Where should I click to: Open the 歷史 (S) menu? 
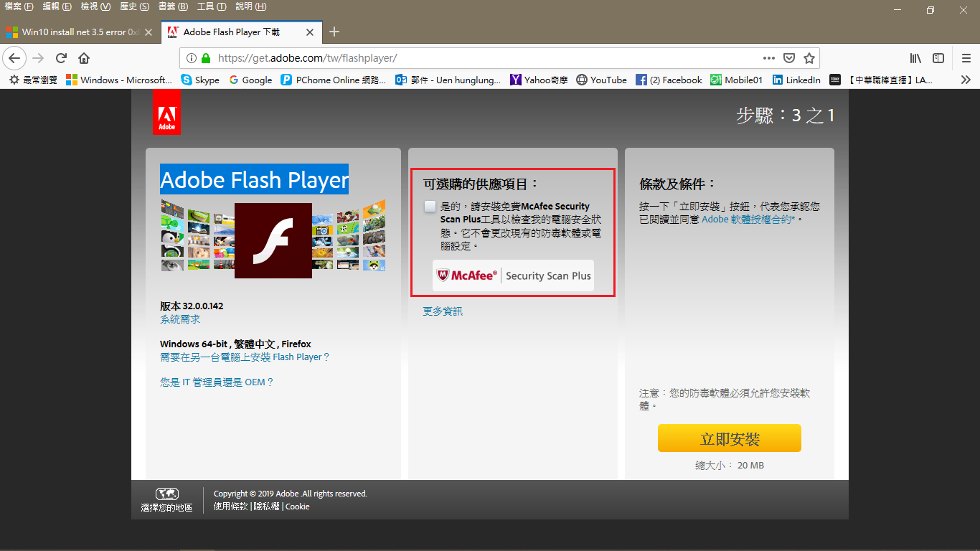(x=135, y=6)
